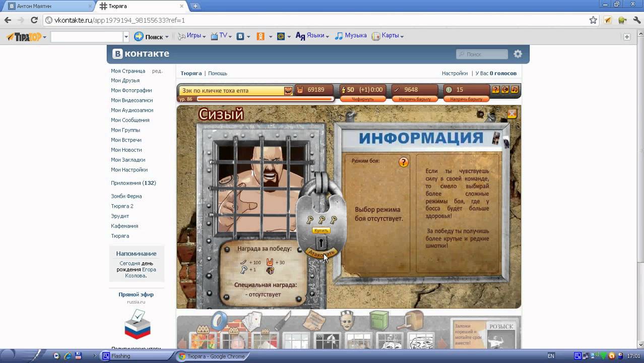The width and height of the screenshot is (644, 363).
Task: Click the EN language indicator
Action: pyautogui.click(x=551, y=356)
